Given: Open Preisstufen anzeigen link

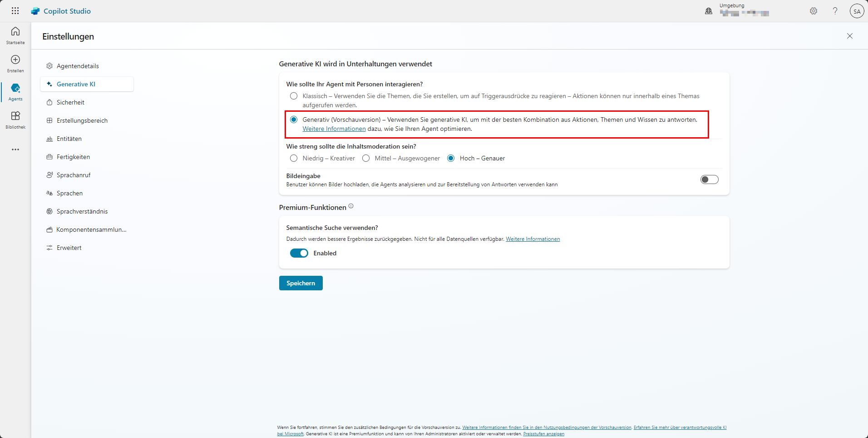Looking at the screenshot, I should (x=544, y=433).
